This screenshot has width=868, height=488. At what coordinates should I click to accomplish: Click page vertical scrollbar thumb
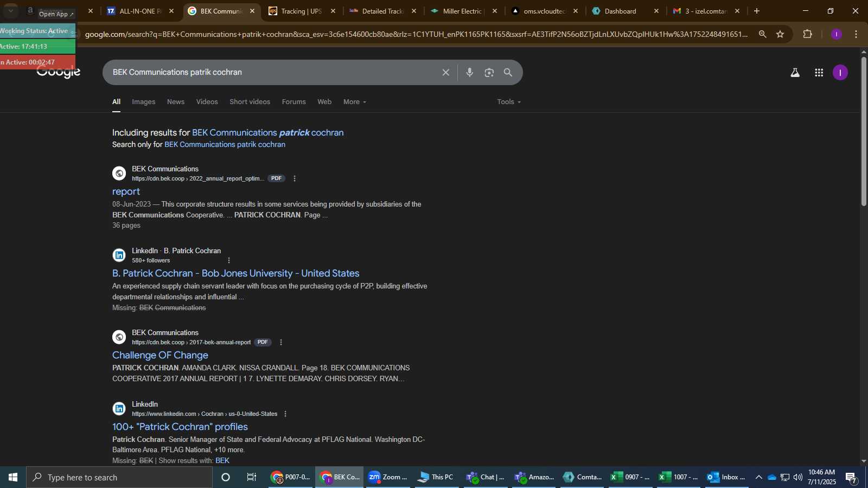click(x=864, y=130)
